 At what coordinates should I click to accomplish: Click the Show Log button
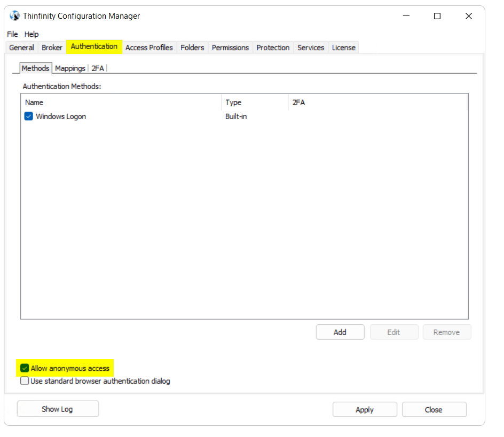tap(58, 409)
